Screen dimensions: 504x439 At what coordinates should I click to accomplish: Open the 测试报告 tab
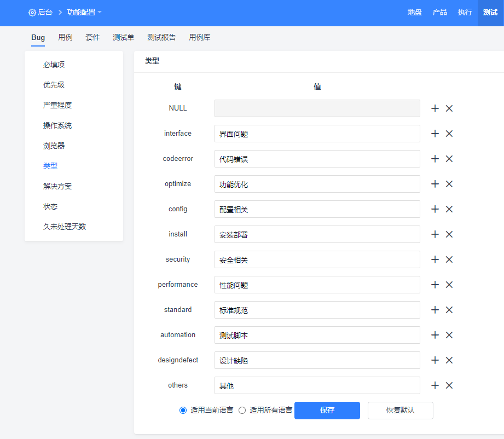pos(161,37)
